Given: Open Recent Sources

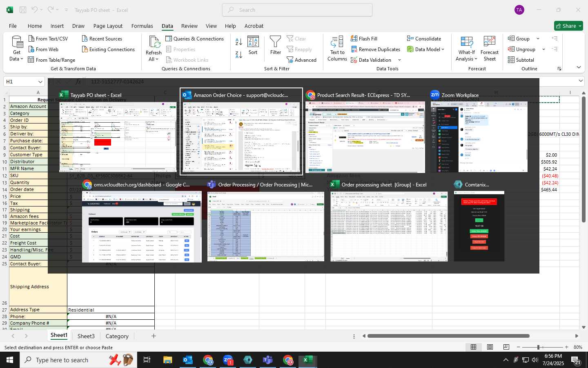Looking at the screenshot, I should tap(102, 38).
